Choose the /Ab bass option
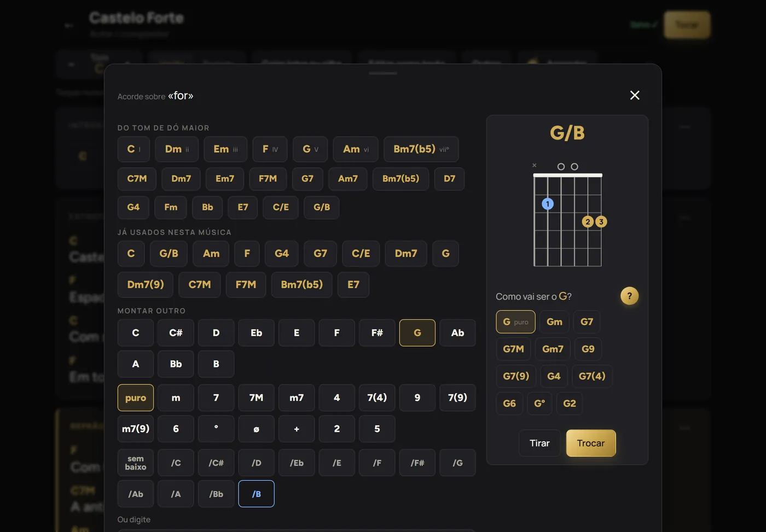The height and width of the screenshot is (532, 766). coord(136,494)
